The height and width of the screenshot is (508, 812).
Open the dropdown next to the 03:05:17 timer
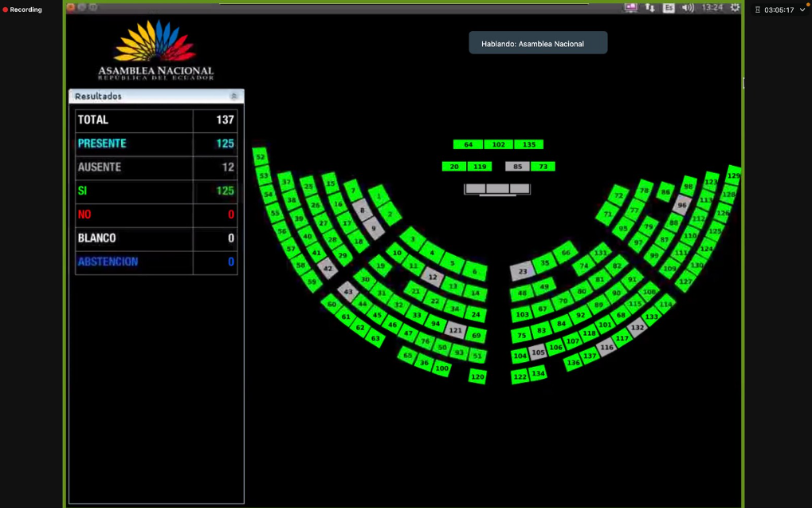tap(802, 10)
